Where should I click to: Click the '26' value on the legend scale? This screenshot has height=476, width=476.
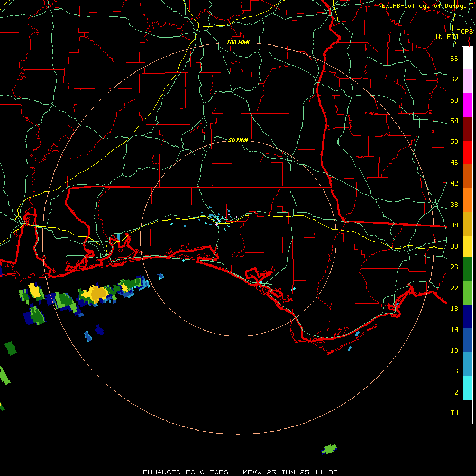[x=454, y=267]
